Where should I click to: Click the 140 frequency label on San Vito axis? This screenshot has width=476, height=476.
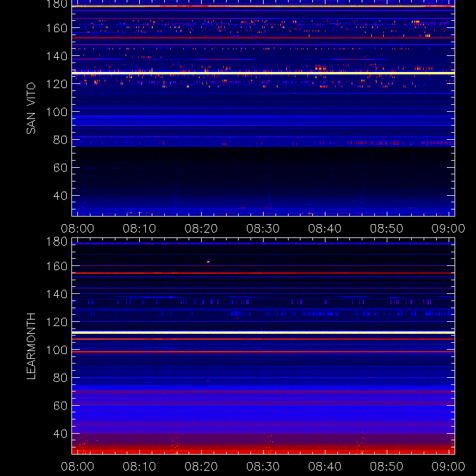(57, 56)
